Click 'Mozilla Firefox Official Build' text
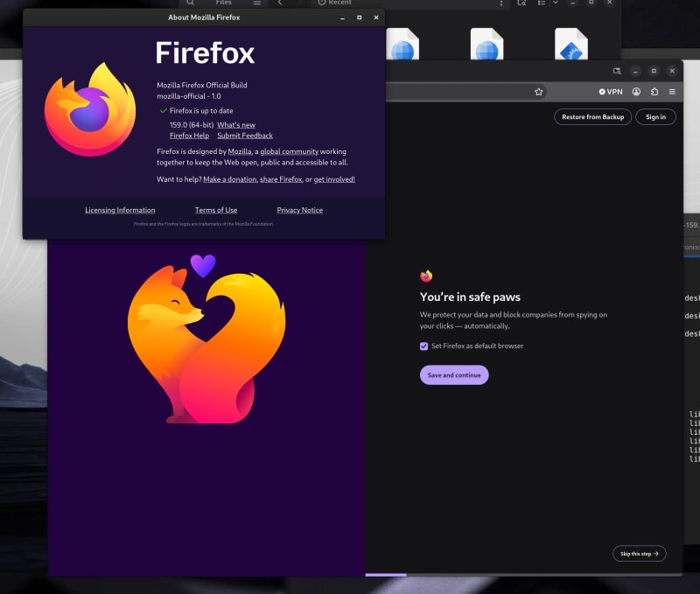This screenshot has height=594, width=700. [202, 85]
